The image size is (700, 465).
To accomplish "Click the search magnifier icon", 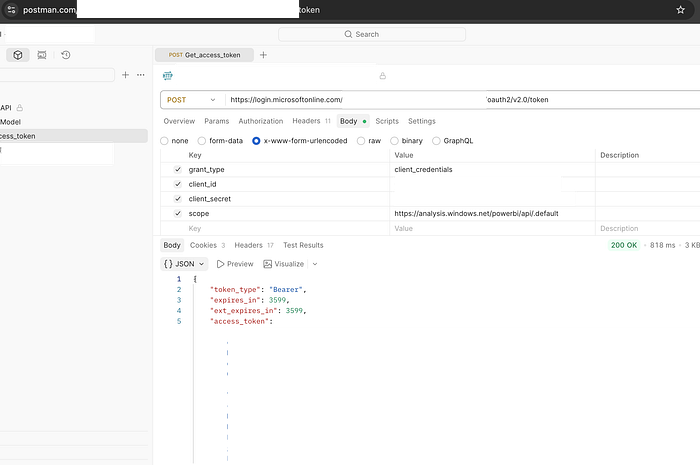I will (x=348, y=34).
